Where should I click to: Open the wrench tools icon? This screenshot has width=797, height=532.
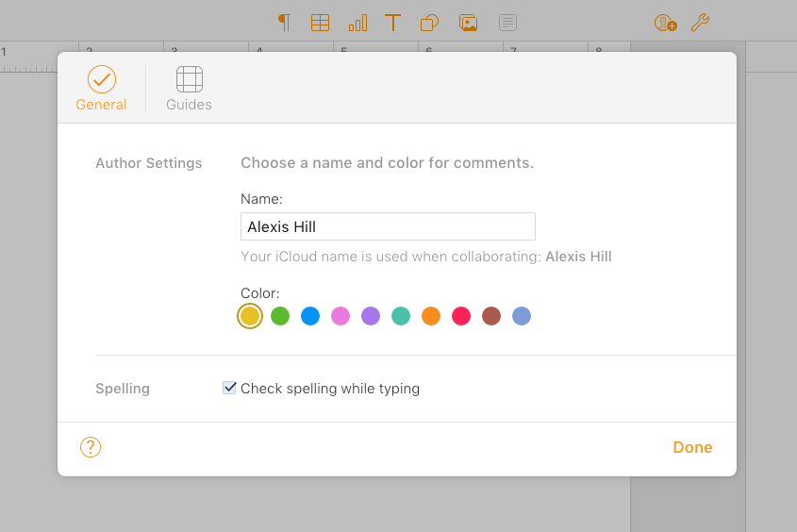tap(700, 23)
